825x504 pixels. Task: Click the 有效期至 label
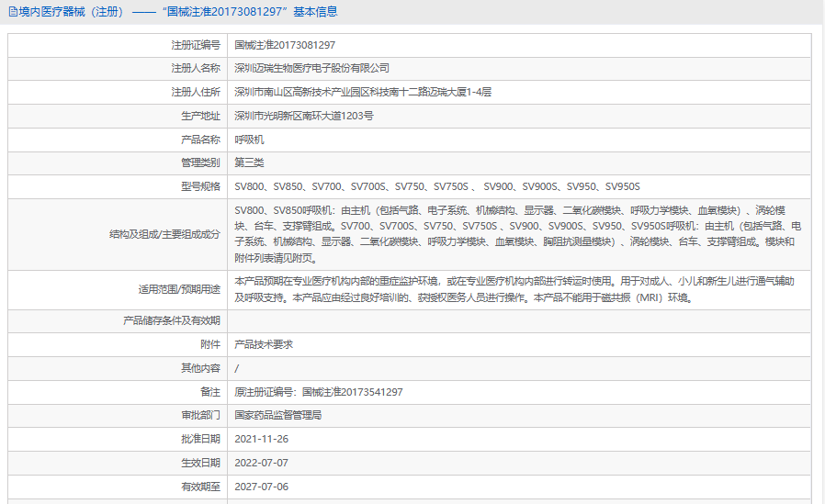click(200, 487)
